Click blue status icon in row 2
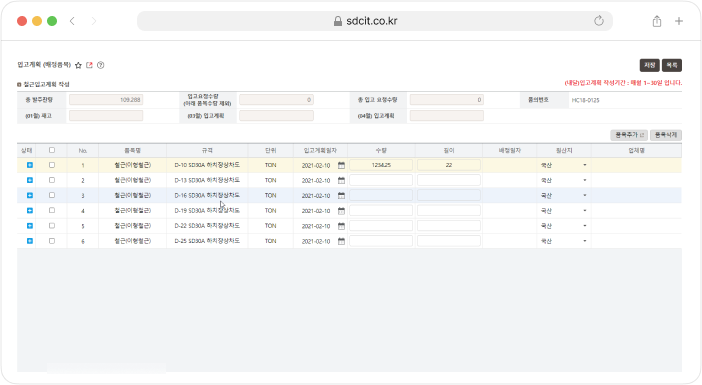 coord(30,180)
